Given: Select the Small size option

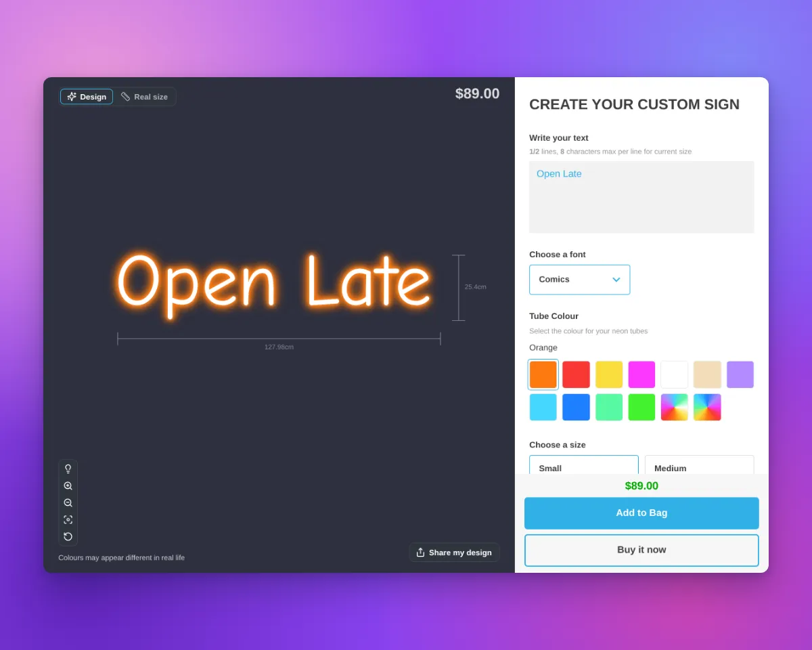Looking at the screenshot, I should (584, 465).
